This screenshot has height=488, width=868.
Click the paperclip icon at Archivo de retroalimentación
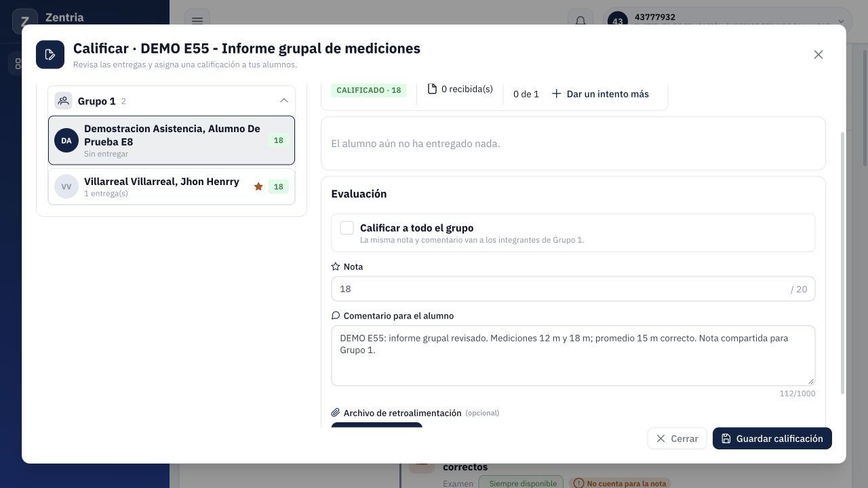tap(335, 413)
